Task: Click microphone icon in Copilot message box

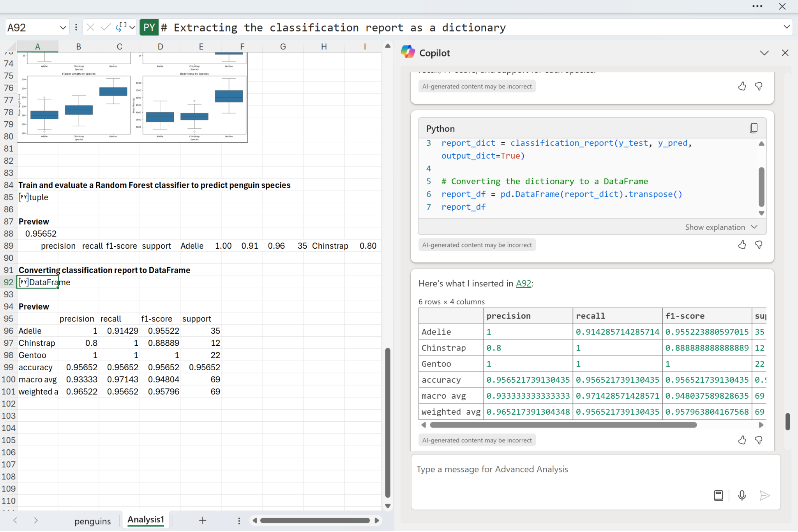Action: tap(742, 495)
